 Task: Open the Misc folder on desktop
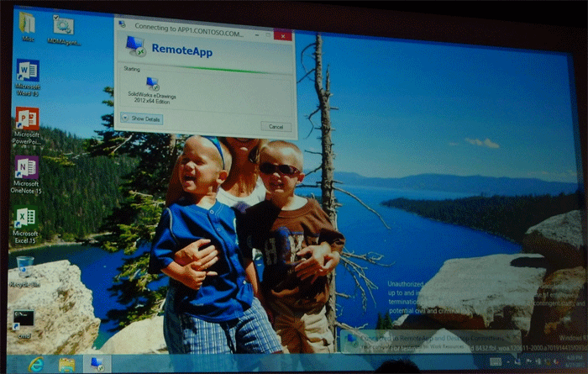coord(28,24)
